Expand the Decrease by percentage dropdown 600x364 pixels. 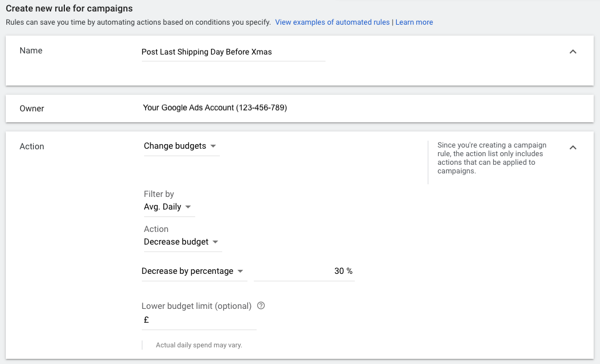pos(193,271)
